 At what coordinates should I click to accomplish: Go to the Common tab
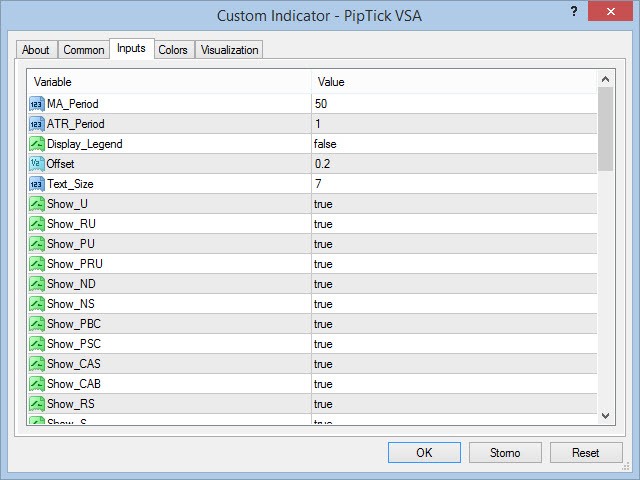tap(83, 50)
